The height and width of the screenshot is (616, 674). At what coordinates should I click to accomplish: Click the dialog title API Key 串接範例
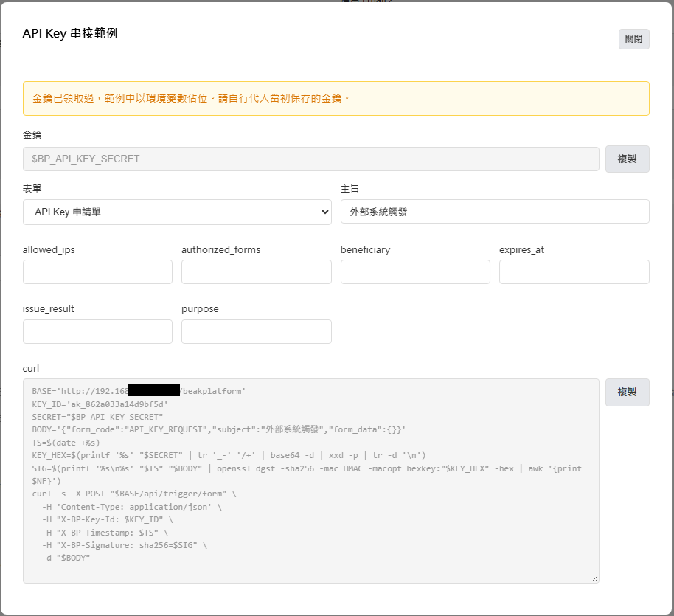click(x=70, y=33)
